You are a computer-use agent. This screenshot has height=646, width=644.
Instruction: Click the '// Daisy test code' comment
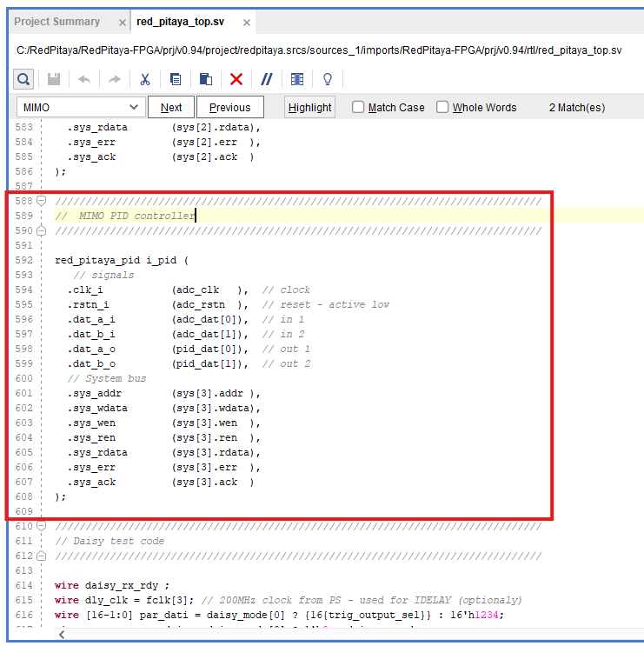(x=110, y=541)
